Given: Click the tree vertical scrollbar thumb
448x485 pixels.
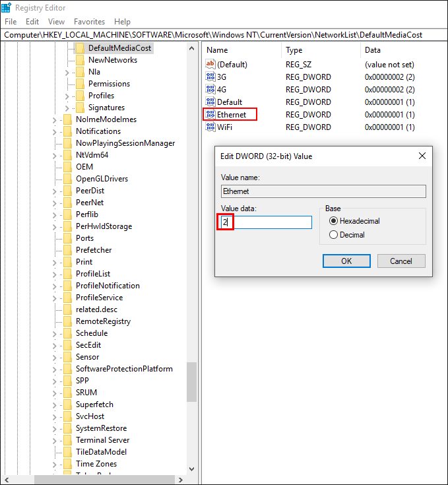Looking at the screenshot, I should pyautogui.click(x=192, y=382).
